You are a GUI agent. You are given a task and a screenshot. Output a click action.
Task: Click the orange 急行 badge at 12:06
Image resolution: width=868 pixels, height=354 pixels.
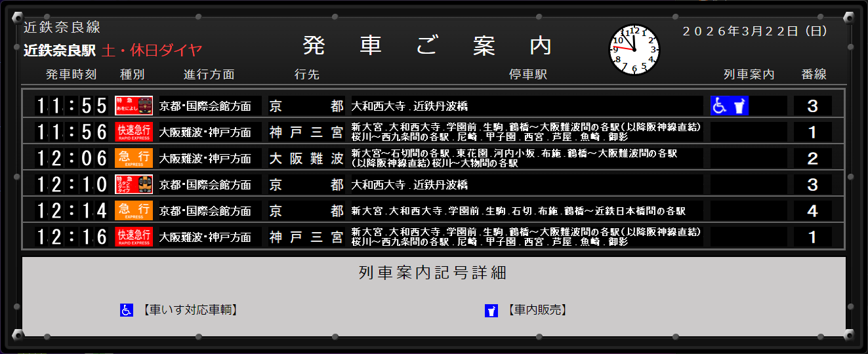tap(134, 158)
